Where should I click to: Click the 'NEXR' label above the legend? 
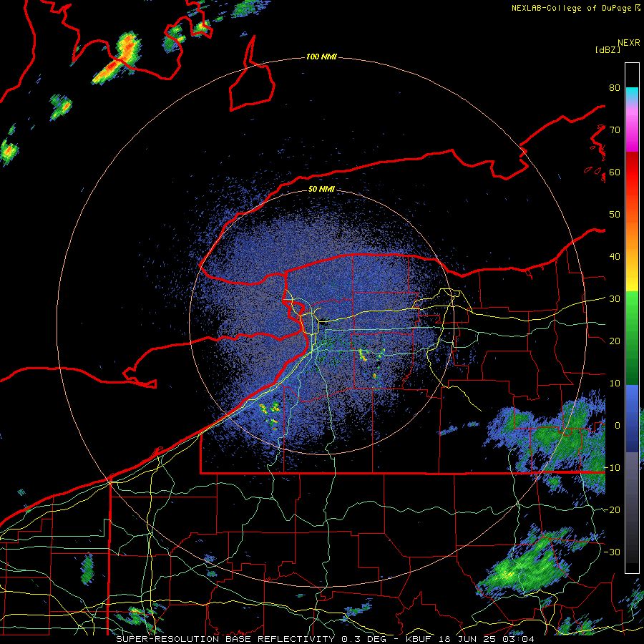click(x=629, y=43)
